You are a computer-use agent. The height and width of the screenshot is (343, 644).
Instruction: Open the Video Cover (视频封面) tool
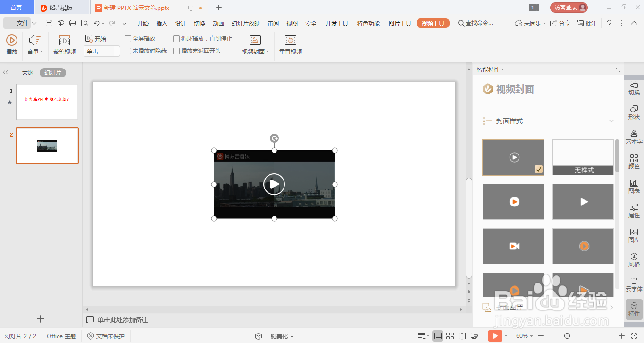tap(255, 41)
